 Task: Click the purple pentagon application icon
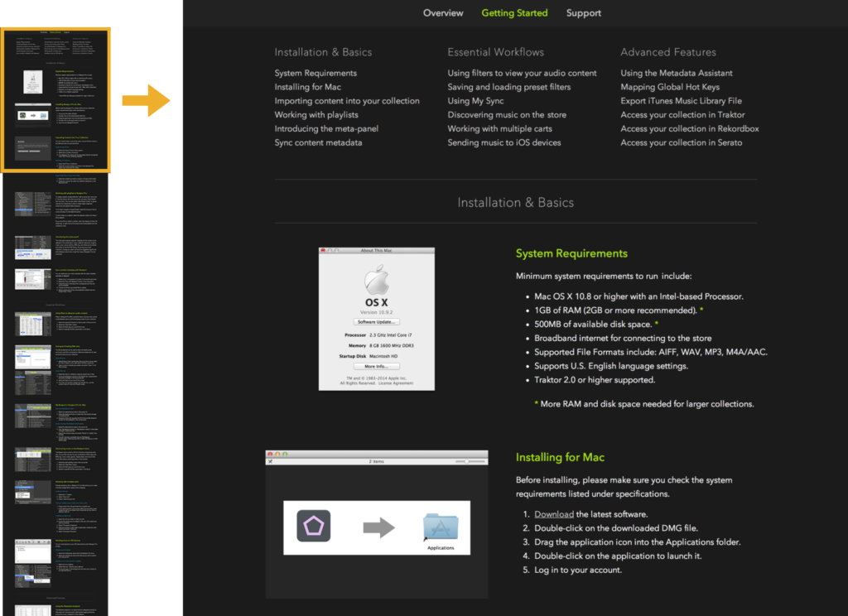tap(314, 526)
